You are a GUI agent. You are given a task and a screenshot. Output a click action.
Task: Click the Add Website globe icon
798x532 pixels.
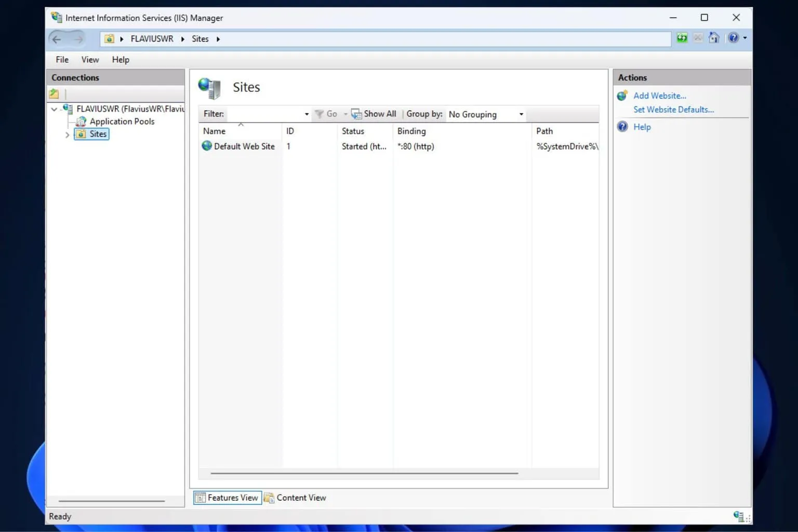(622, 96)
